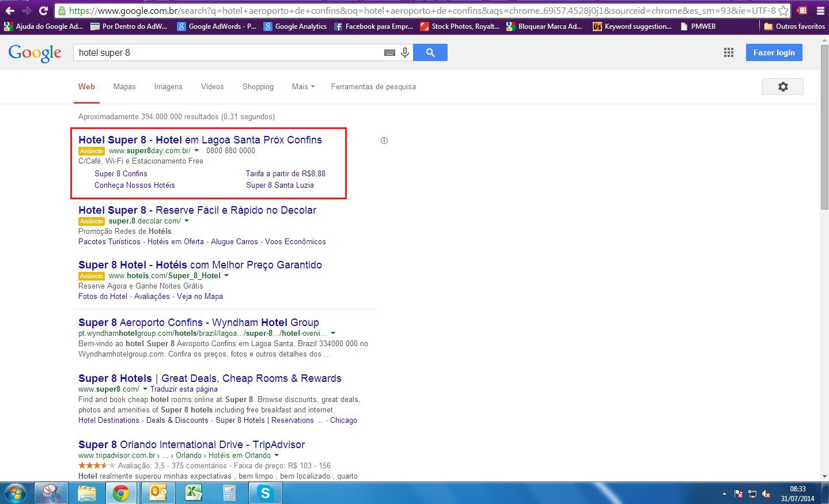Select the Web results tab
Viewport: 829px width, 504px height.
tap(86, 86)
